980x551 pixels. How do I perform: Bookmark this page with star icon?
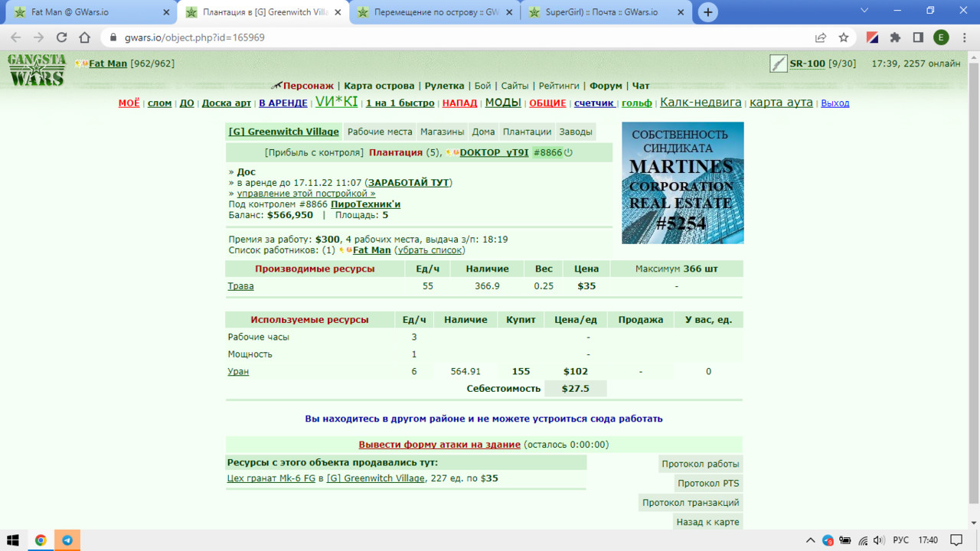[844, 37]
